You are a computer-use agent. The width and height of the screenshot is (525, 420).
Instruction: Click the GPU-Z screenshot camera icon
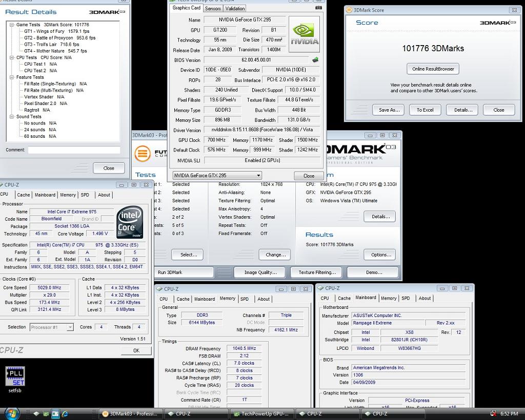(318, 8)
